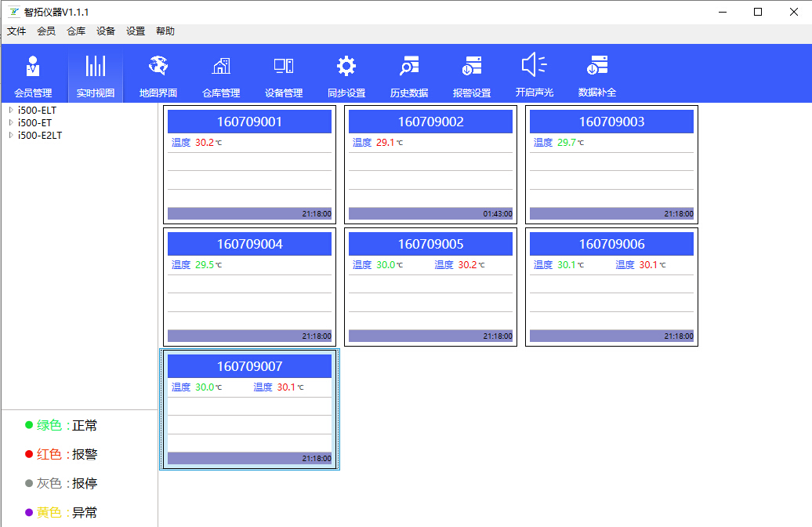Open the 设备管理 device icon
This screenshot has height=527, width=812.
point(284,67)
